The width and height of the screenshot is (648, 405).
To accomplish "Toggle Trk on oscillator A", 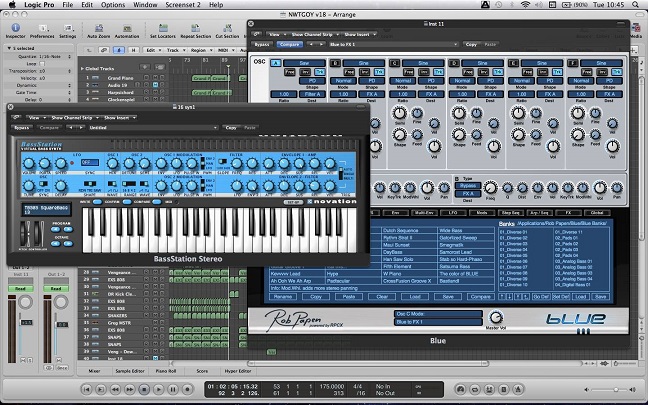I will pyautogui.click(x=320, y=72).
